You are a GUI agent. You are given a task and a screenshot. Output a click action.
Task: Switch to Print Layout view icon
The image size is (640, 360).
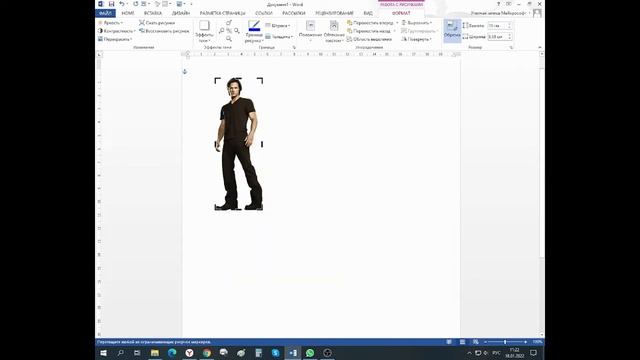(462, 342)
